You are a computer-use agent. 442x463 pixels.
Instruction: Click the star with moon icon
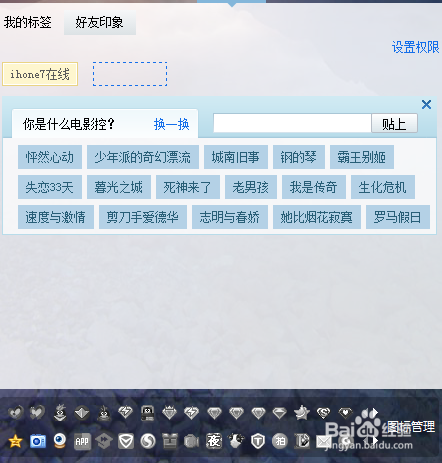302,413
